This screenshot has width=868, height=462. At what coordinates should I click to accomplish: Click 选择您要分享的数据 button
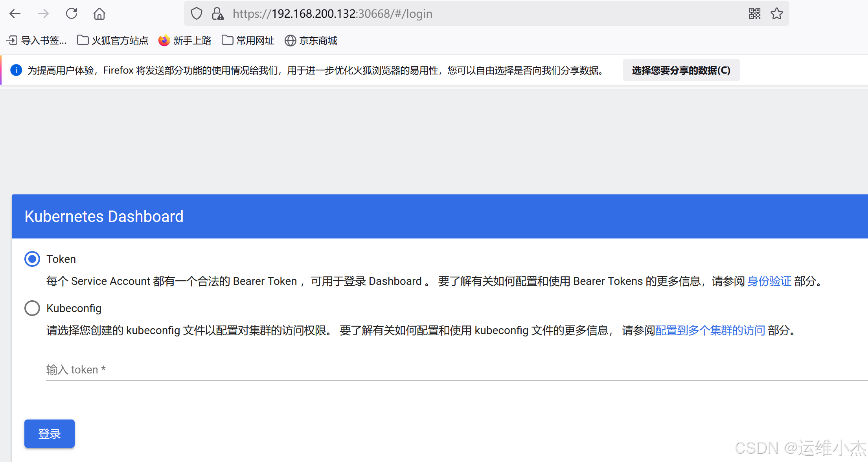point(681,70)
